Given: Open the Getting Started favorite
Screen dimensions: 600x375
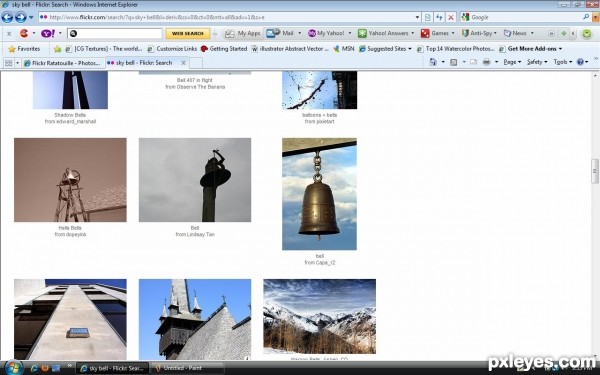Looking at the screenshot, I should 224,49.
